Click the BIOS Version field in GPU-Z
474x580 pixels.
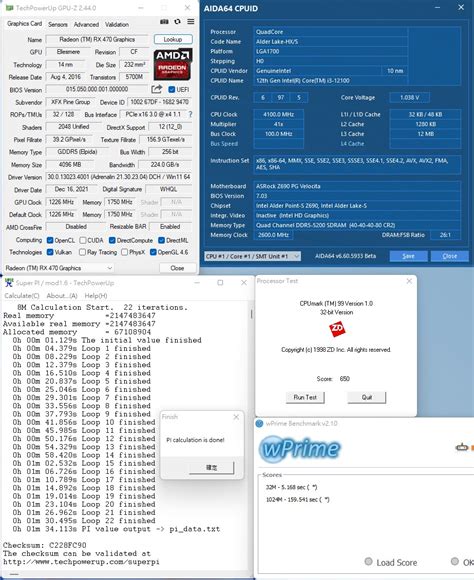coord(97,89)
